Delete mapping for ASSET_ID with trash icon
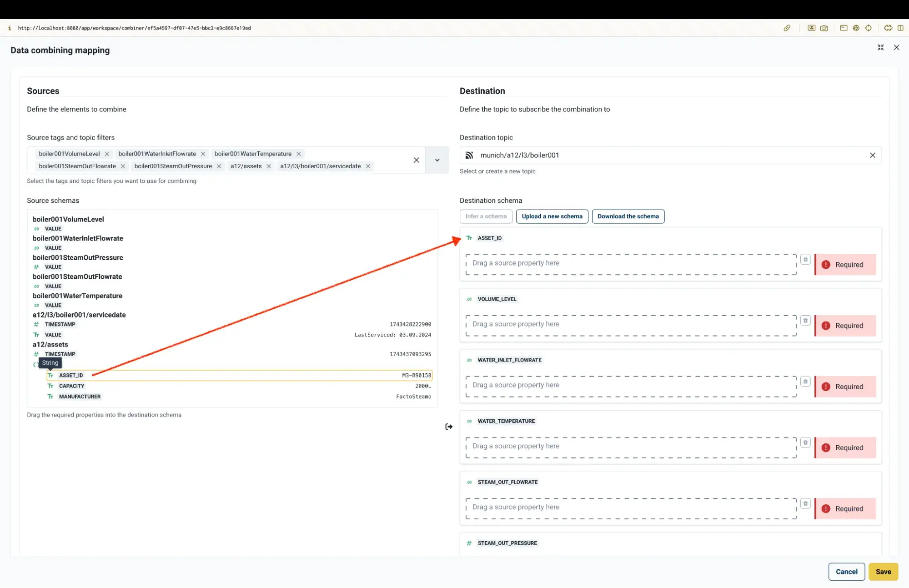 click(x=805, y=259)
